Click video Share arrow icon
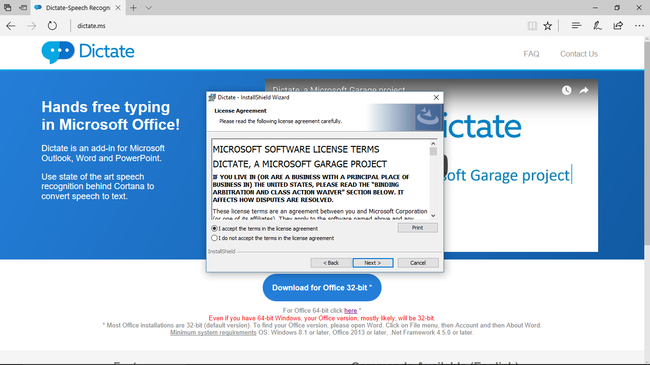This screenshot has width=650, height=365. pyautogui.click(x=584, y=90)
